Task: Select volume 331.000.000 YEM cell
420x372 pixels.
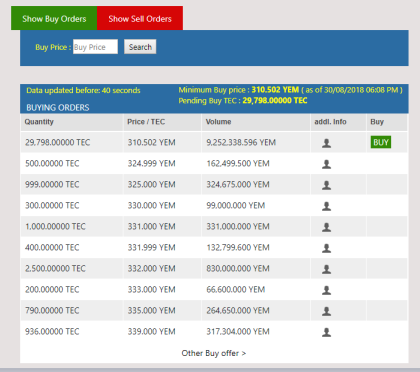Action: coord(256,226)
